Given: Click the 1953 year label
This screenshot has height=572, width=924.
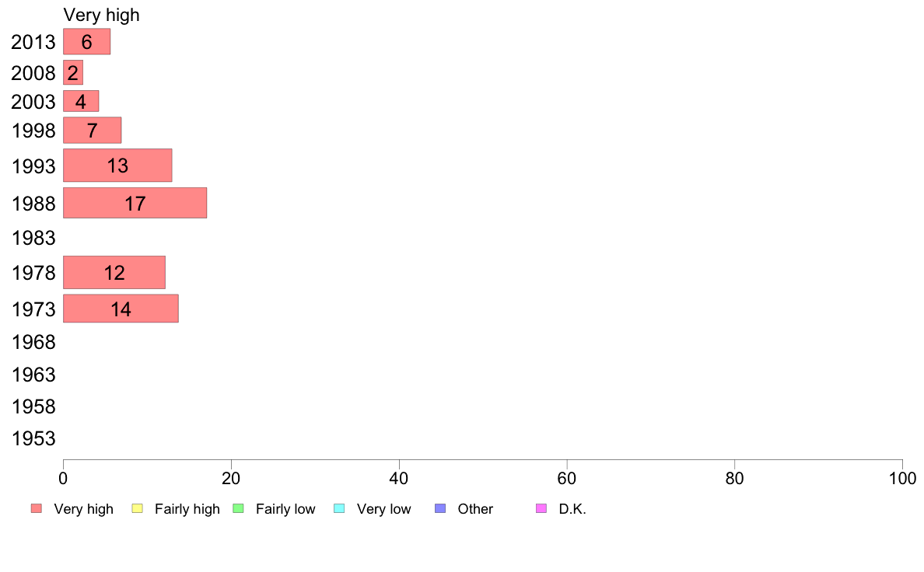Looking at the screenshot, I should 33,438.
